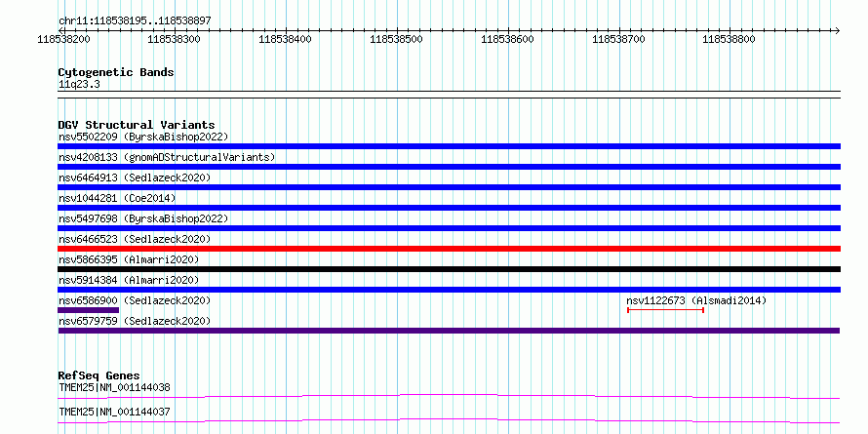Screen dimensions: 868x434
Task: Select the blue bar below nsv4208133
Action: (449, 167)
